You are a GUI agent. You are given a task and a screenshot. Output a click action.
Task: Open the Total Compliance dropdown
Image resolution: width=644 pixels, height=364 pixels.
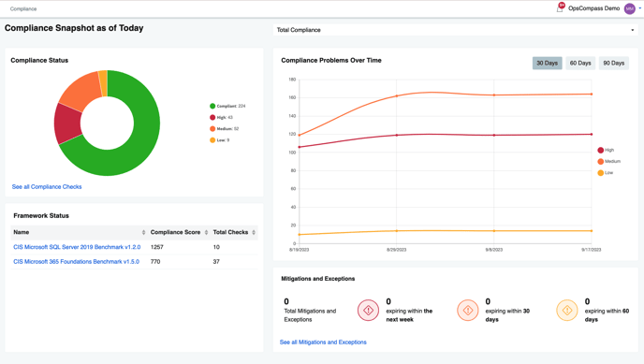tap(456, 30)
